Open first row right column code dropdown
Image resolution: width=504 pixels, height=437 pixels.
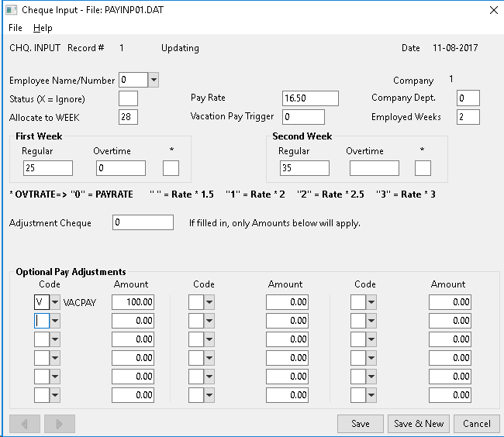click(371, 302)
